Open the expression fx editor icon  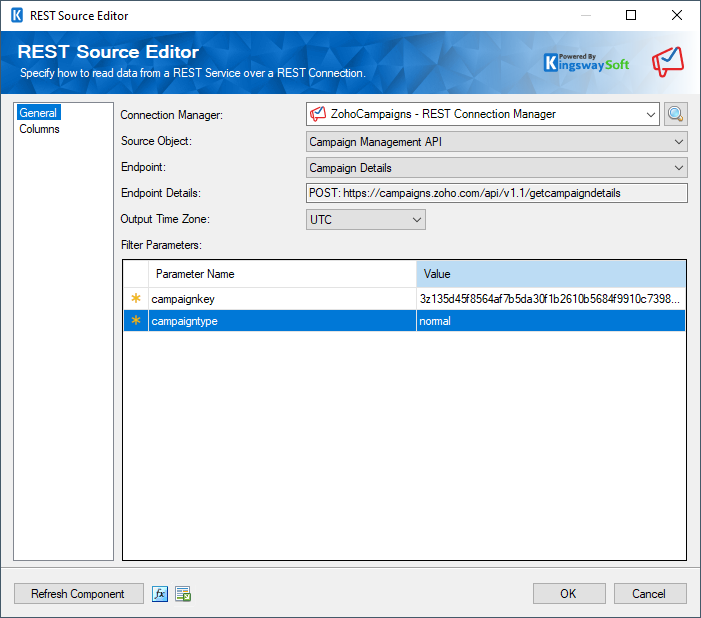160,594
